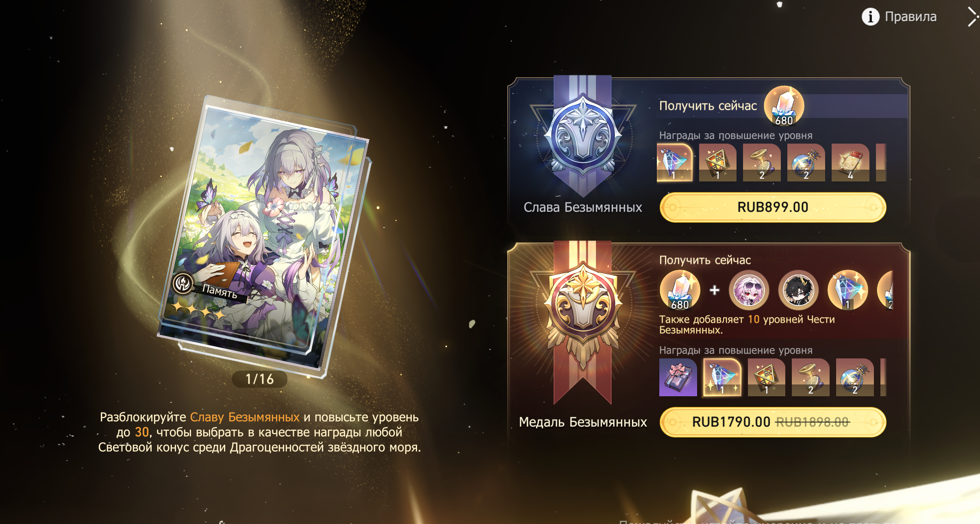Click the 680 stellar jade icon in Слава panel
Viewport: 980px width, 524px height.
point(784,106)
